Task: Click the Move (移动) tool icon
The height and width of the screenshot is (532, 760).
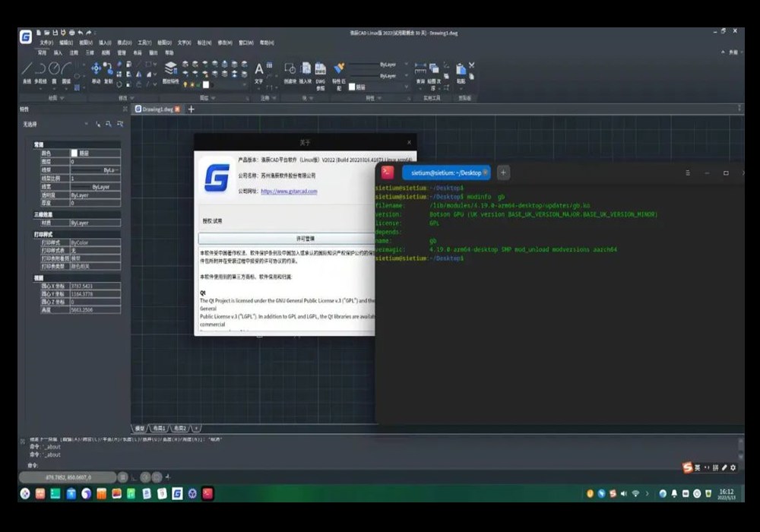Action: pyautogui.click(x=97, y=69)
